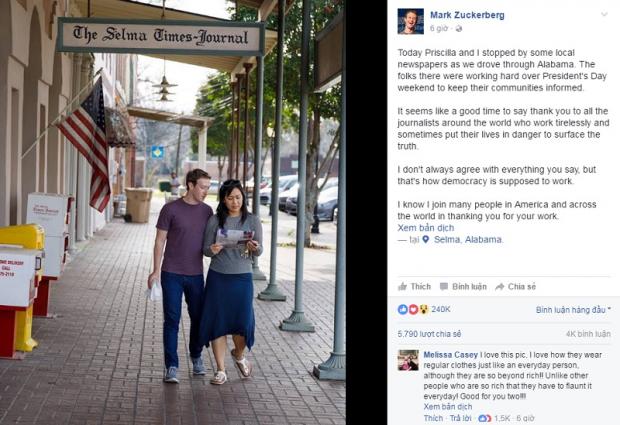Click Xem bản dịch under the post
The image size is (620, 425).
coord(425,228)
